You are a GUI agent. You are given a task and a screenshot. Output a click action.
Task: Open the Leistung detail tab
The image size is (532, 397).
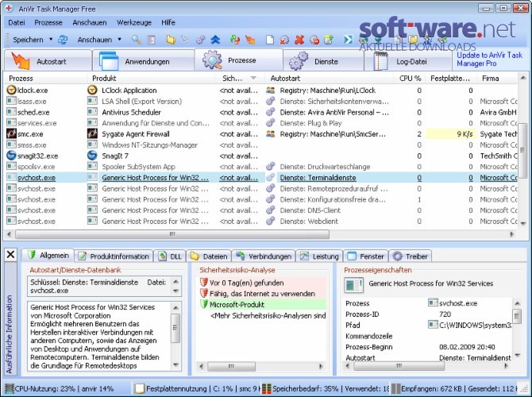(x=319, y=256)
